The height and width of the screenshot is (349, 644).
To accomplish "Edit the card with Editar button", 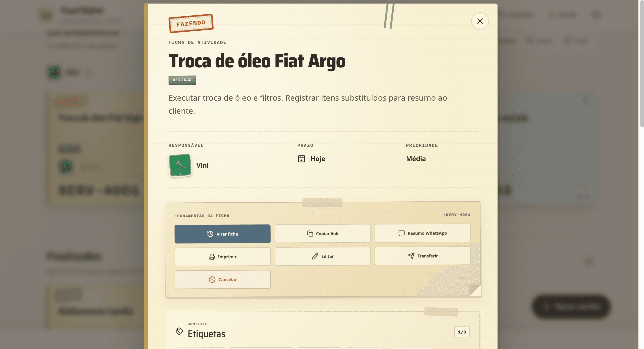I will 322,256.
